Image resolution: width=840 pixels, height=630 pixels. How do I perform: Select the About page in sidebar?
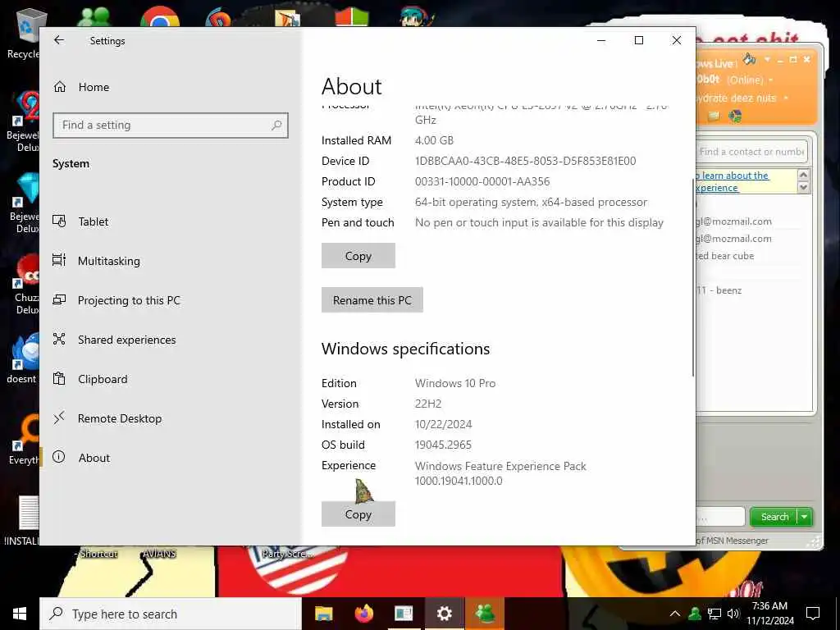coord(94,458)
